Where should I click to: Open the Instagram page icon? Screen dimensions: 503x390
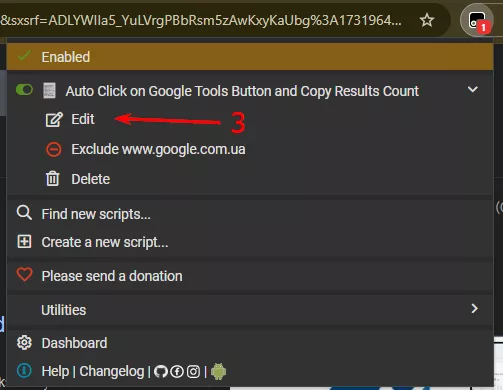click(x=193, y=372)
